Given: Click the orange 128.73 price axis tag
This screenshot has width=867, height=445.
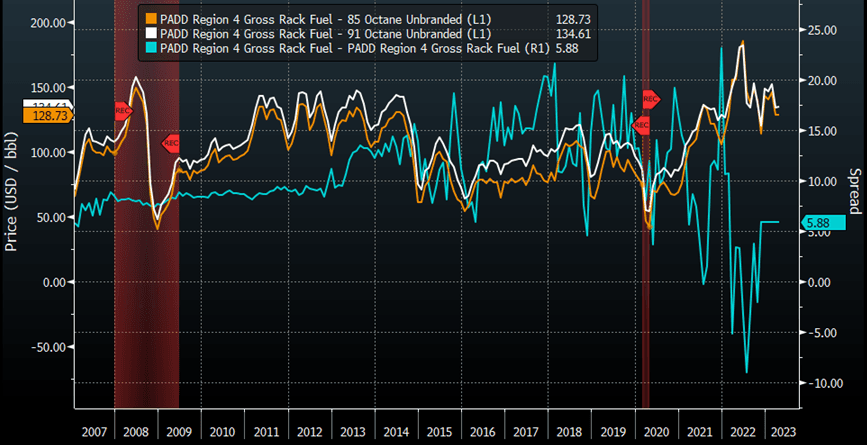Looking at the screenshot, I should point(47,116).
